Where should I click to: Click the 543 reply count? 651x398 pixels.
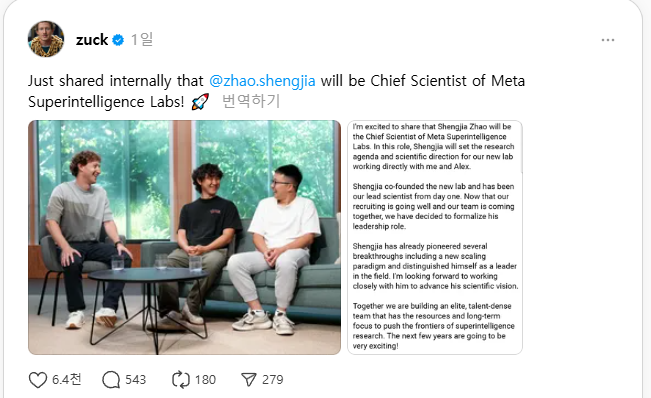point(135,380)
